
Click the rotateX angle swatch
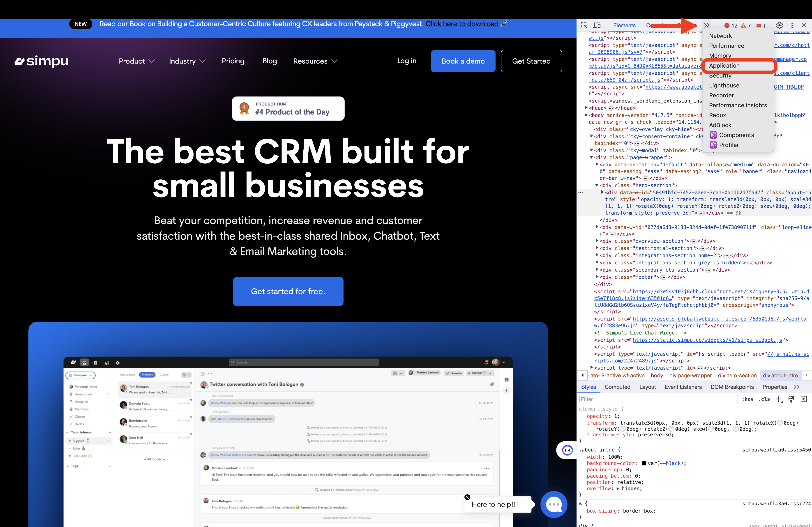click(780, 423)
